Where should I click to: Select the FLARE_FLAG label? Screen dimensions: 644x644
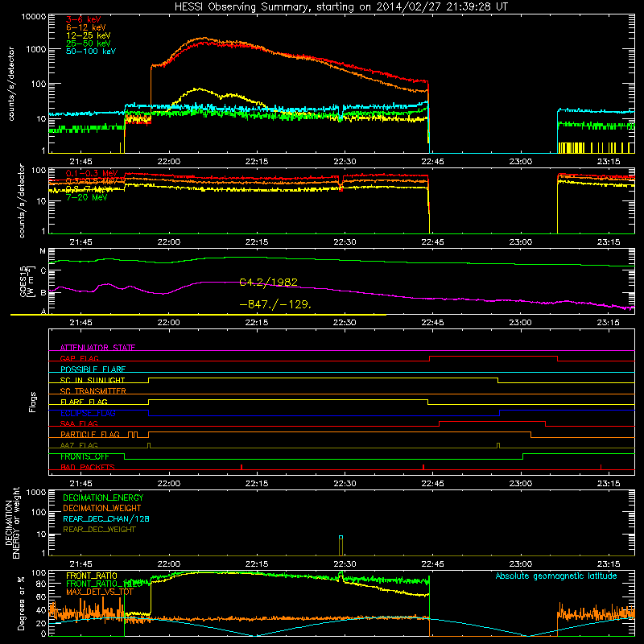(84, 402)
